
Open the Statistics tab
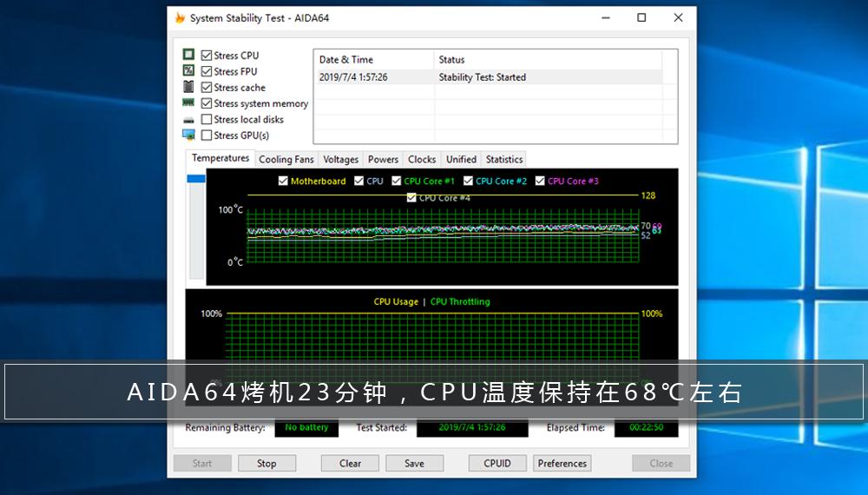click(x=503, y=160)
